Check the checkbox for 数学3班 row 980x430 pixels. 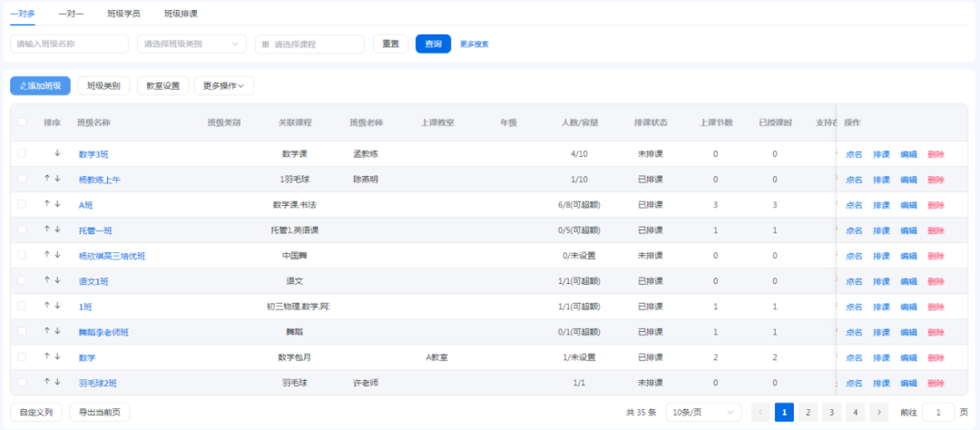point(22,153)
